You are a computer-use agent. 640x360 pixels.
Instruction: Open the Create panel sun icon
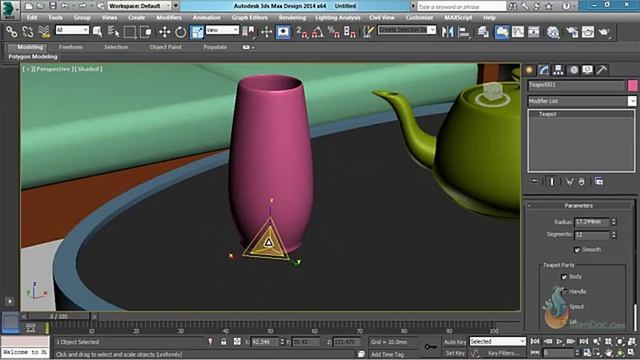pyautogui.click(x=530, y=70)
